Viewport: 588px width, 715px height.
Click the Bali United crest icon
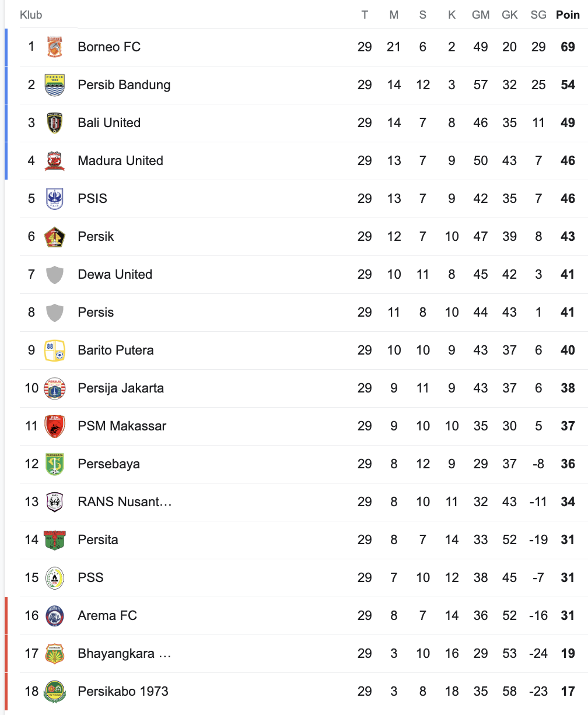(55, 122)
